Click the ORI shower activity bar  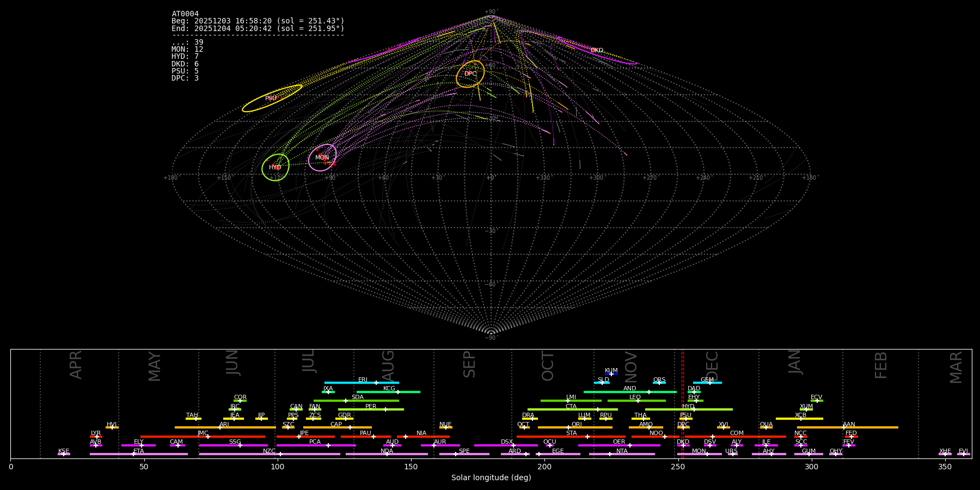pyautogui.click(x=588, y=427)
